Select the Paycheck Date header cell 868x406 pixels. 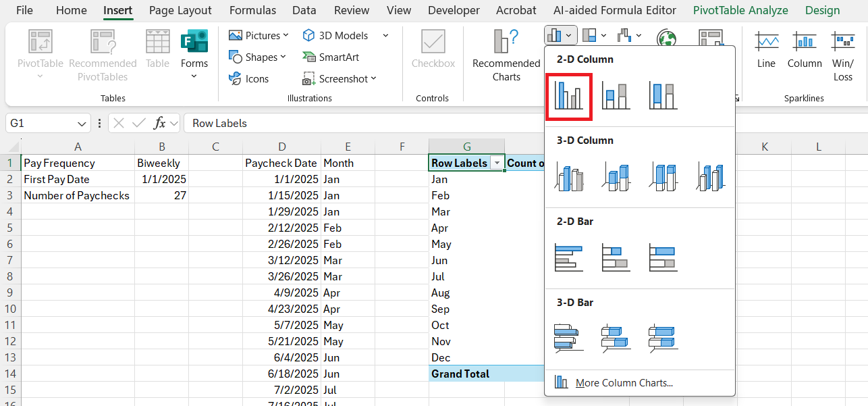(281, 163)
